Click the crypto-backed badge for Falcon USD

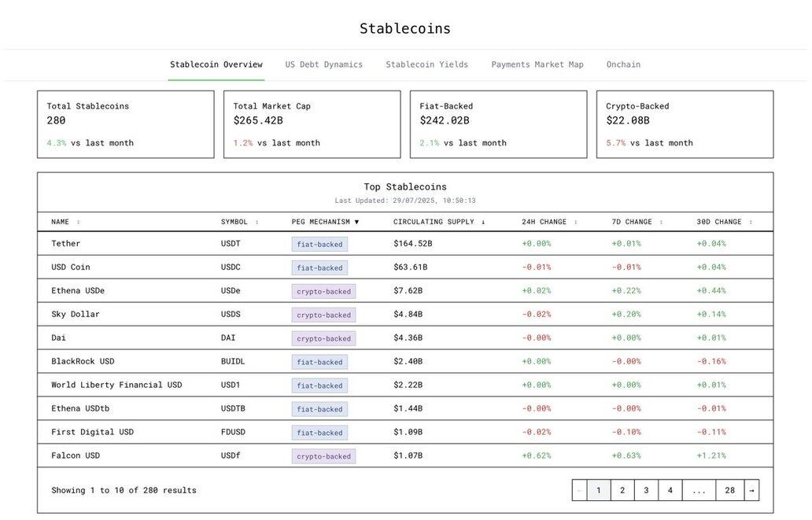coord(323,456)
